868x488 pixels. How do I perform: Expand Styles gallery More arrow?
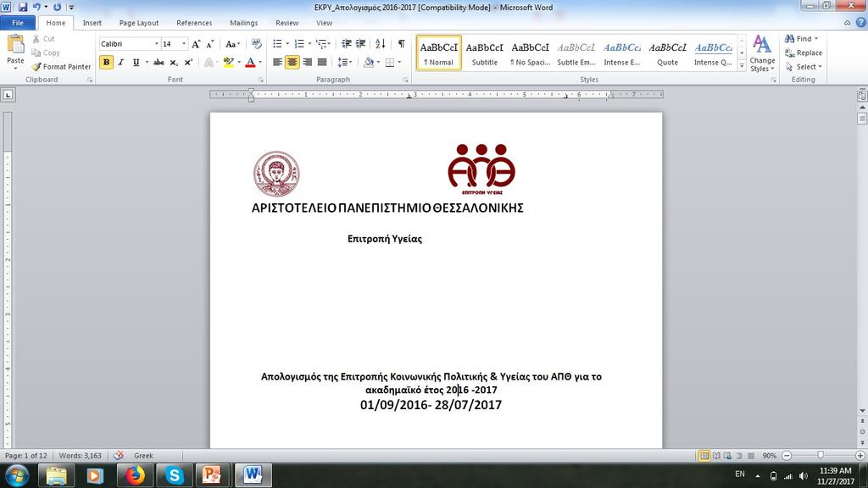[742, 66]
